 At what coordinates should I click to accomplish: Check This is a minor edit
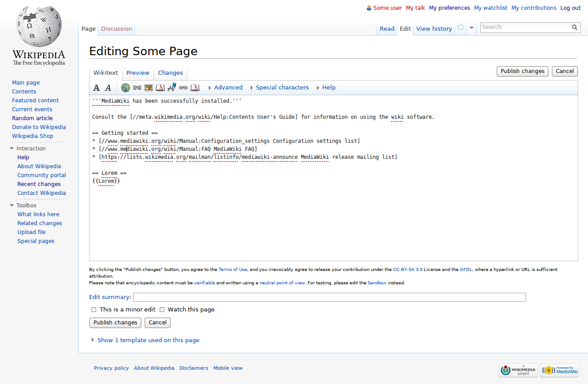93,310
